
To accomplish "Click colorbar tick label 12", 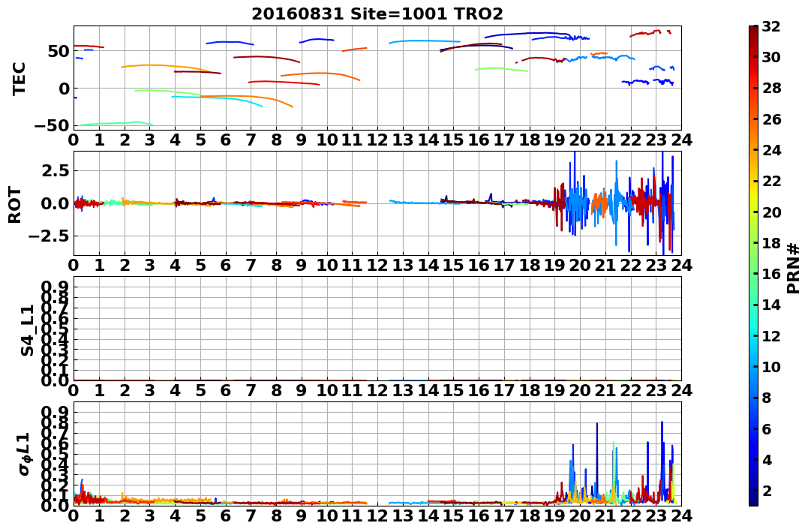I will pyautogui.click(x=771, y=335).
